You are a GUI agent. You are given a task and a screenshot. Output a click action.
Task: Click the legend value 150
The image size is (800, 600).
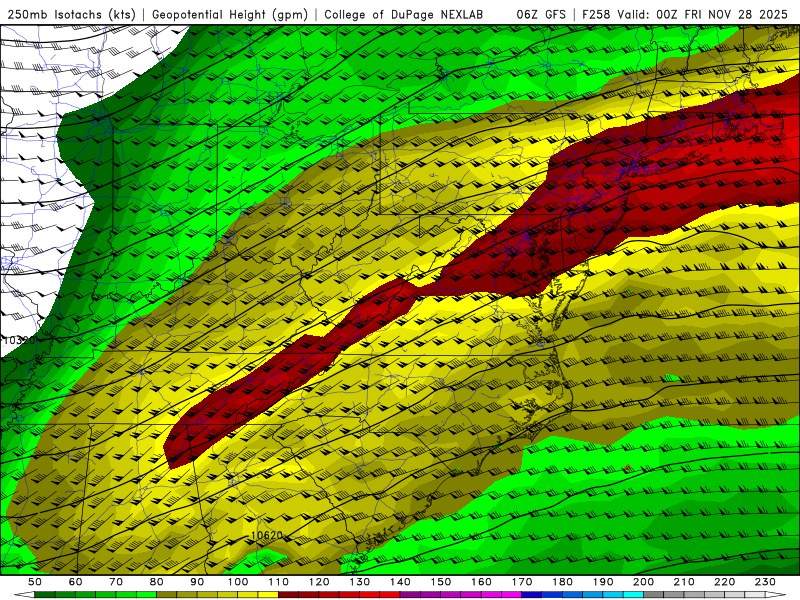440,582
